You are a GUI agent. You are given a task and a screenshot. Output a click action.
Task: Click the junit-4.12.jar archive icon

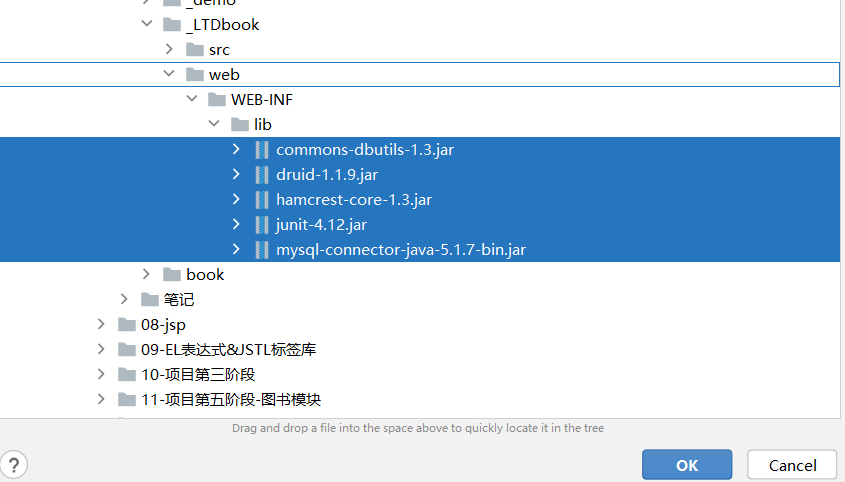click(x=262, y=225)
